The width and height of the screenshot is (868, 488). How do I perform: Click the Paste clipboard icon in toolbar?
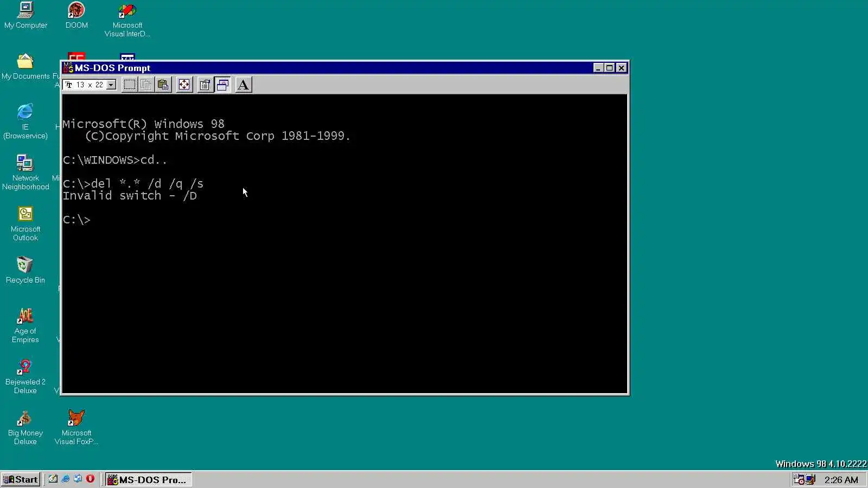[x=163, y=85]
